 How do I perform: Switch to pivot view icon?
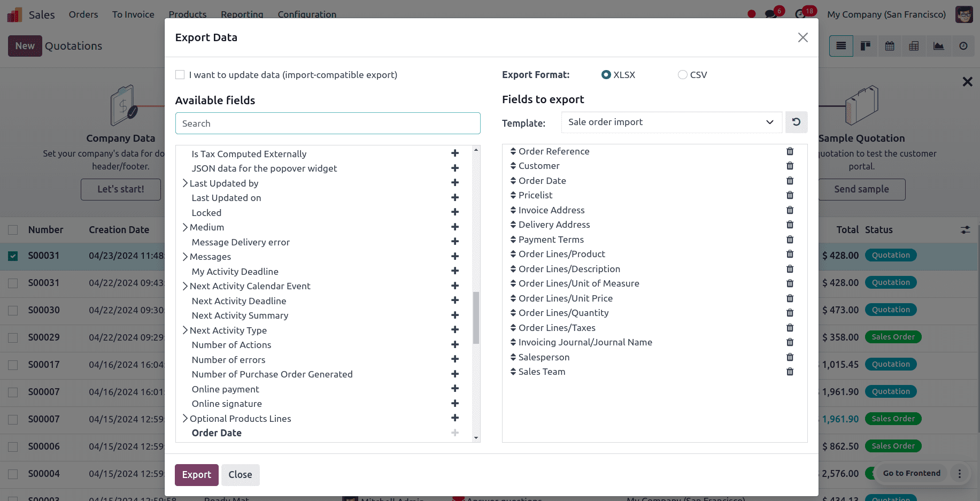tap(914, 46)
